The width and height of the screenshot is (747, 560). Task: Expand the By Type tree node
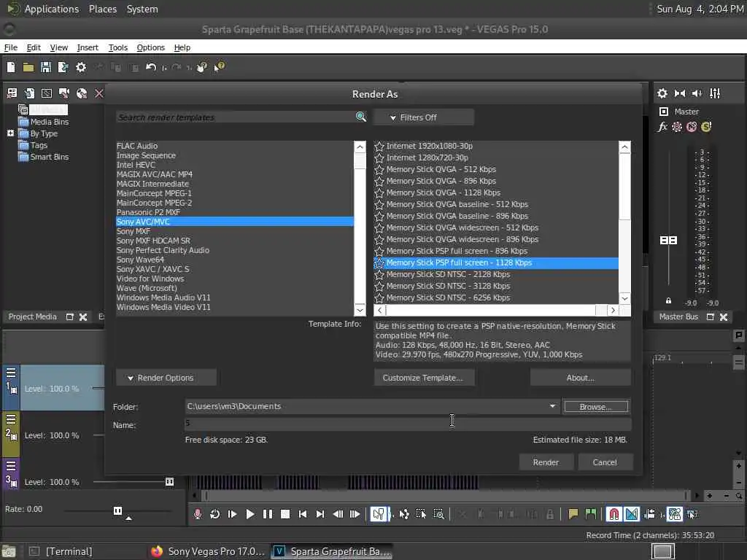(10, 133)
